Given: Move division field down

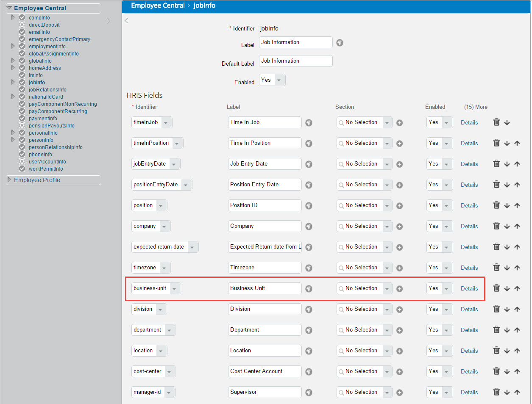Looking at the screenshot, I should click(x=507, y=309).
